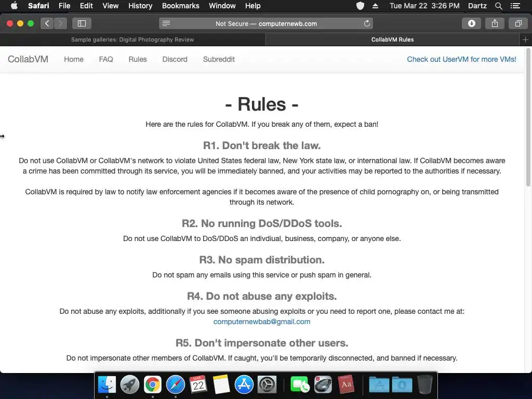The width and height of the screenshot is (532, 399).
Task: Add a new tab with plus button
Action: pos(526,39)
